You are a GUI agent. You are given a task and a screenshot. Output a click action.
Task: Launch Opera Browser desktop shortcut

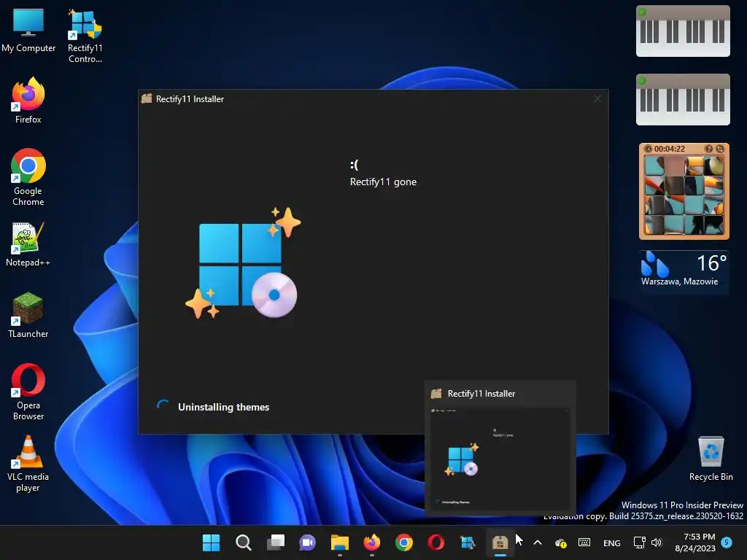coord(28,392)
